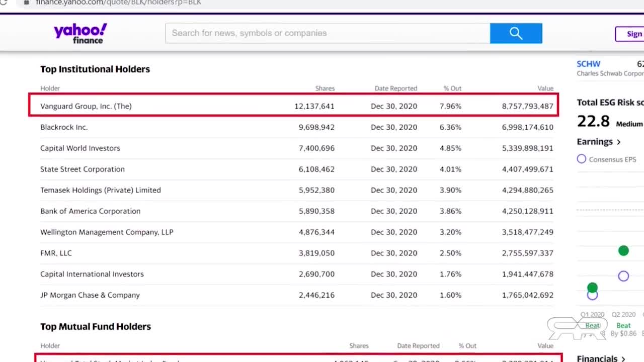Expand the Financials section chevron
Image resolution: width=644 pixels, height=362 pixels.
point(623,358)
